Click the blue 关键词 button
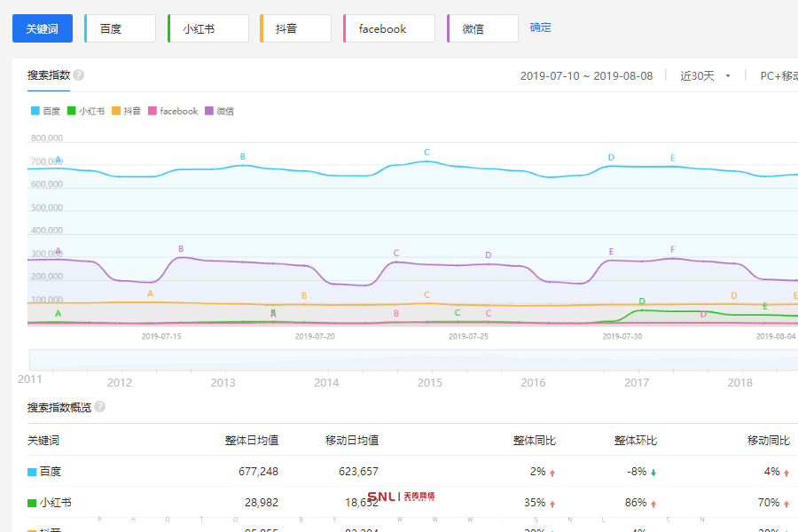 tap(43, 28)
